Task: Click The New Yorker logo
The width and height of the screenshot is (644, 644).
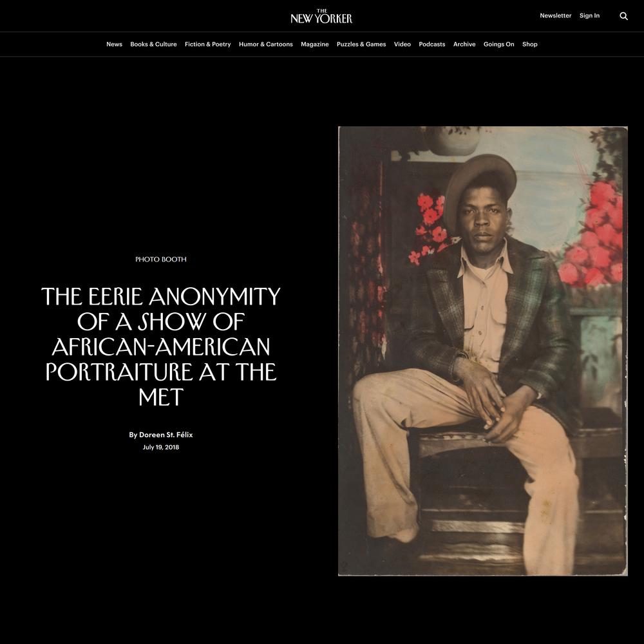Action: pyautogui.click(x=321, y=17)
